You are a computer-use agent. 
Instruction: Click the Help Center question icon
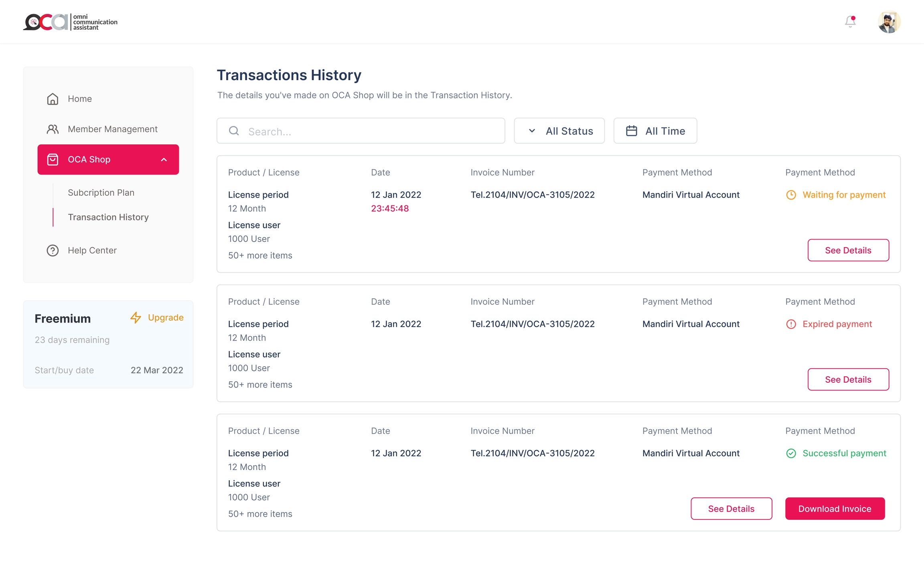[x=53, y=251]
